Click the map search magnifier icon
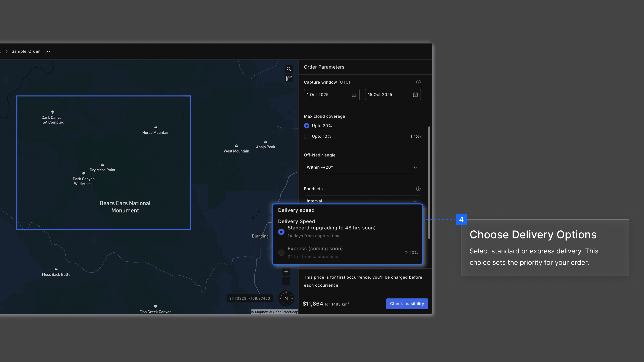This screenshot has height=362, width=644. [289, 69]
